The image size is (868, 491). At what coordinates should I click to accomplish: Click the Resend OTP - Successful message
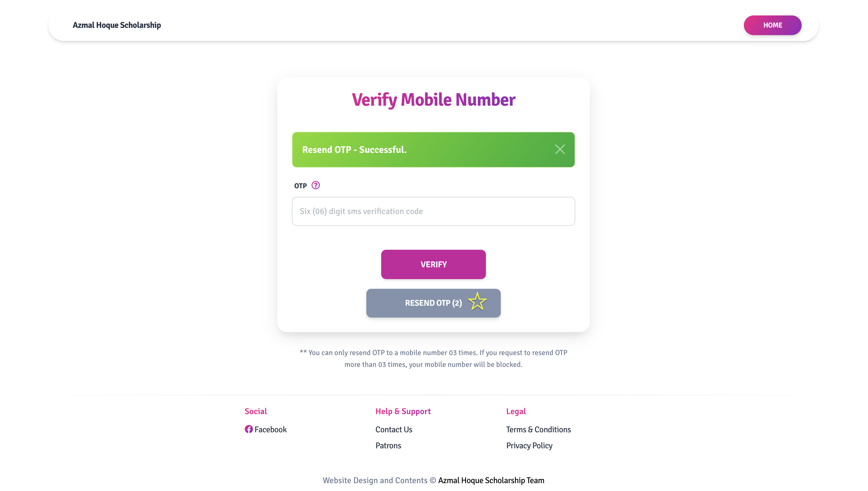point(354,150)
